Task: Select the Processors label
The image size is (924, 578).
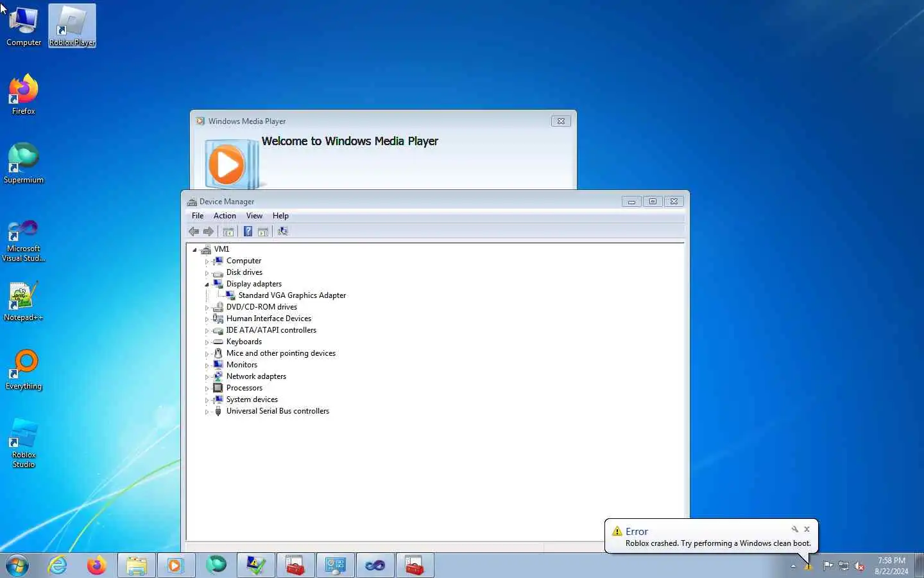Action: [244, 388]
